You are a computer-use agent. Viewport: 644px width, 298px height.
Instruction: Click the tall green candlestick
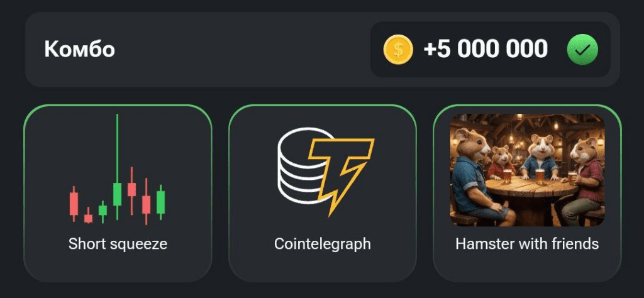pos(117,192)
